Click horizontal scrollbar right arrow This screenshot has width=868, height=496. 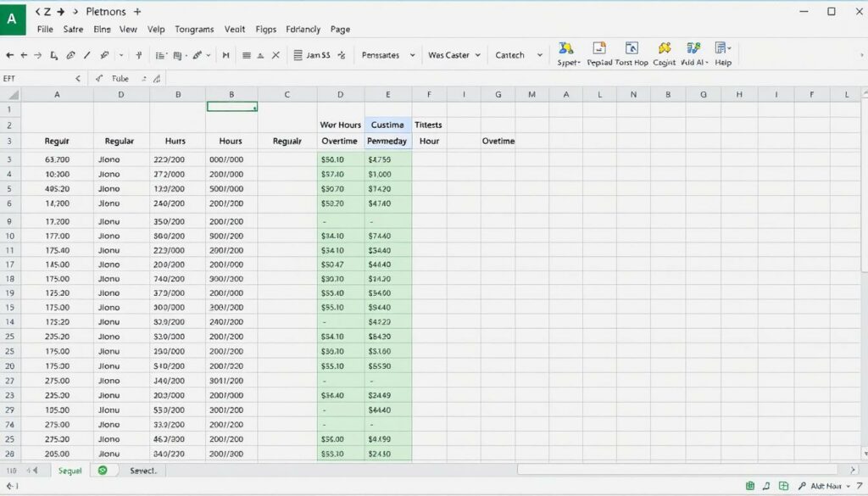tap(853, 470)
